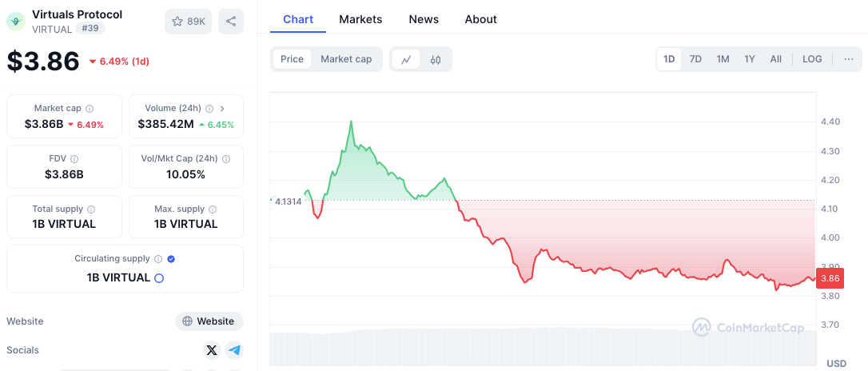
Task: Click the FDV info icon
Action: coord(74,159)
